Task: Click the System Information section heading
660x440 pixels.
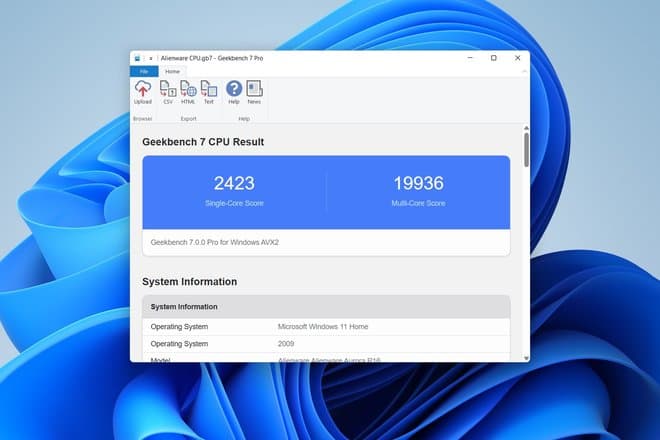Action: [x=189, y=282]
